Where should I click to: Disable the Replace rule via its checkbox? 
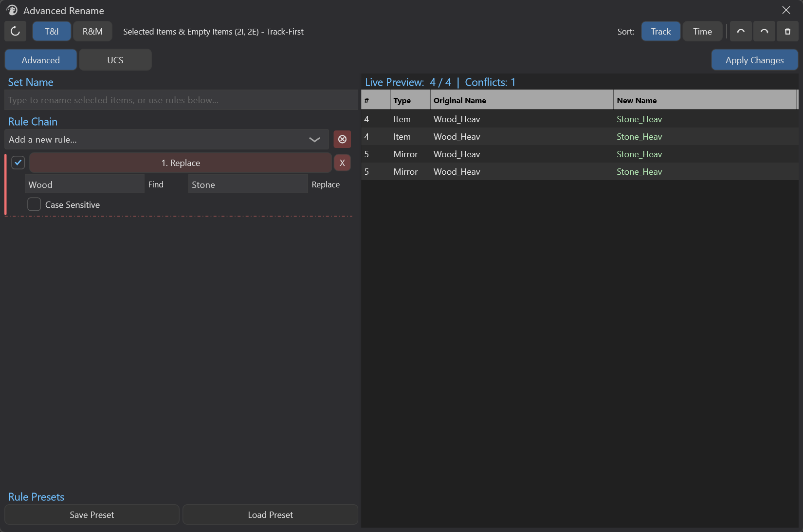point(18,163)
